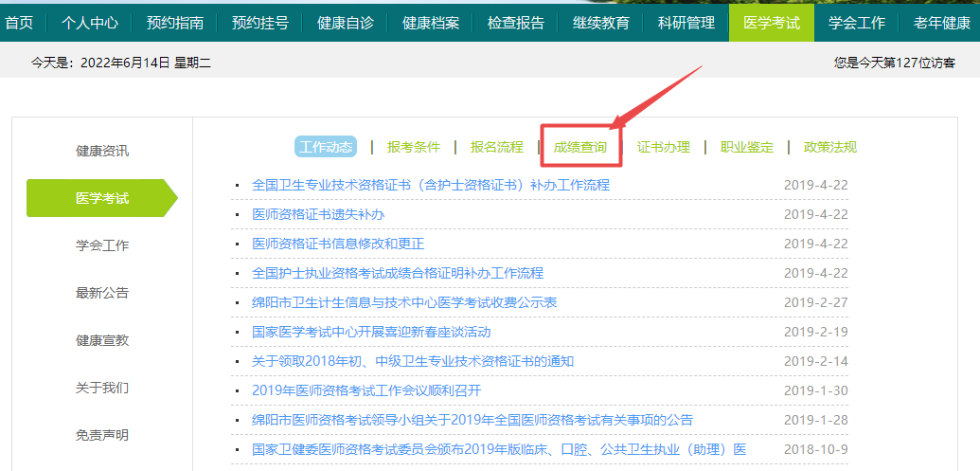980x471 pixels.
Task: Open 最新公告 in the left sidebar
Action: point(102,293)
